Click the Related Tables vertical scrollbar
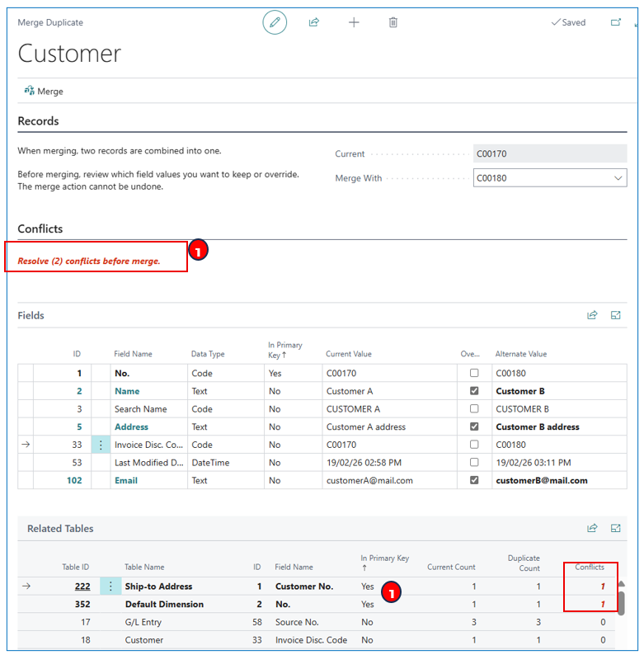This screenshot has height=655, width=644. [621, 602]
